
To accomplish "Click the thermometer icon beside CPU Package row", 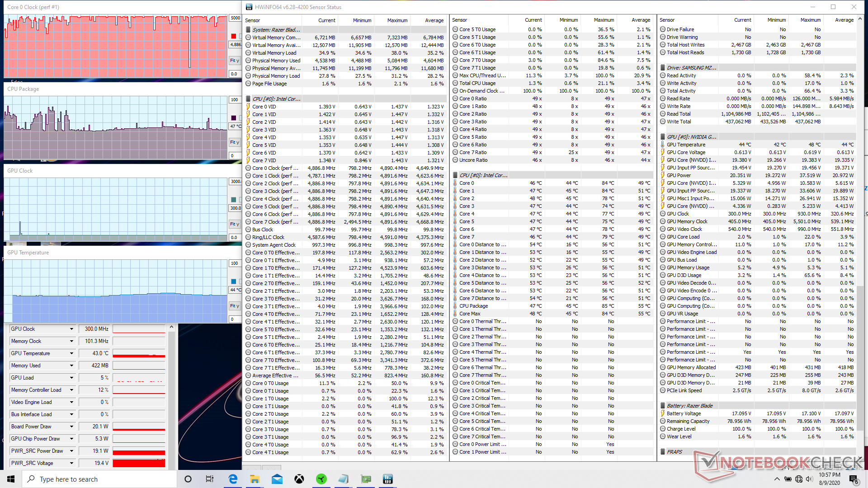I will [455, 306].
